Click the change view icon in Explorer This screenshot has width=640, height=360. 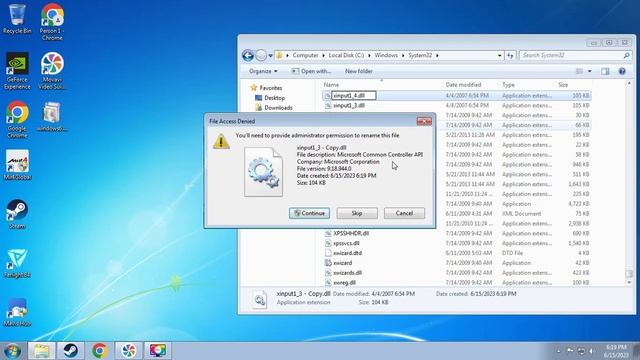coord(579,71)
